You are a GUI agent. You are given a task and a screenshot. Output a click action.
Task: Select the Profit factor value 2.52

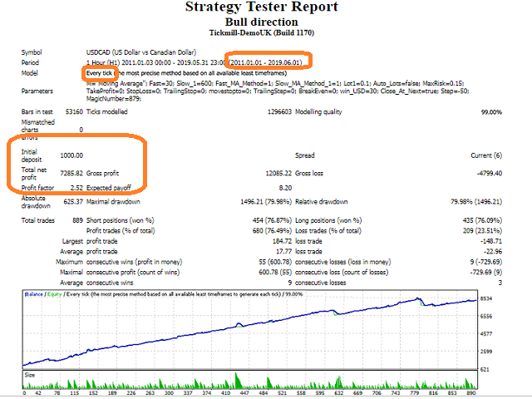tap(76, 188)
